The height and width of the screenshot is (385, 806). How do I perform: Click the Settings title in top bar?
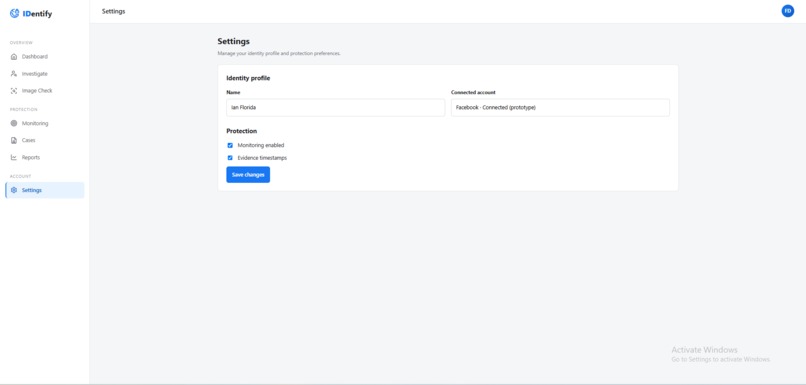[x=114, y=11]
